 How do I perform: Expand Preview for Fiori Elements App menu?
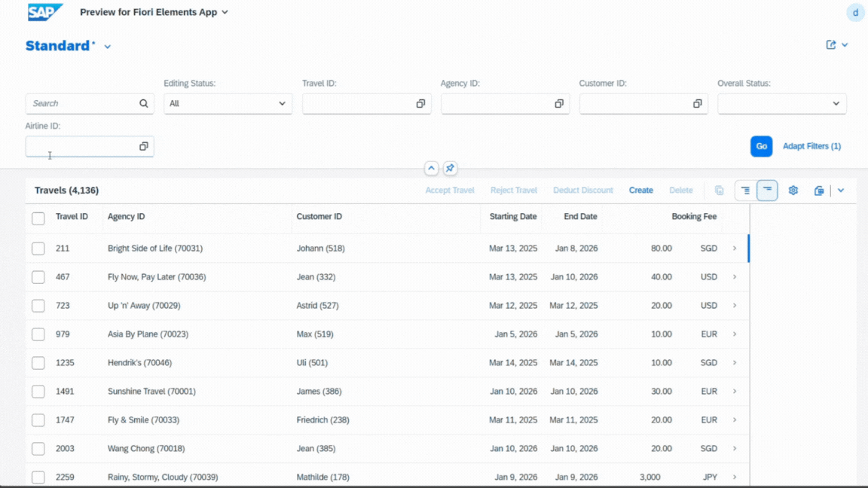(x=225, y=12)
